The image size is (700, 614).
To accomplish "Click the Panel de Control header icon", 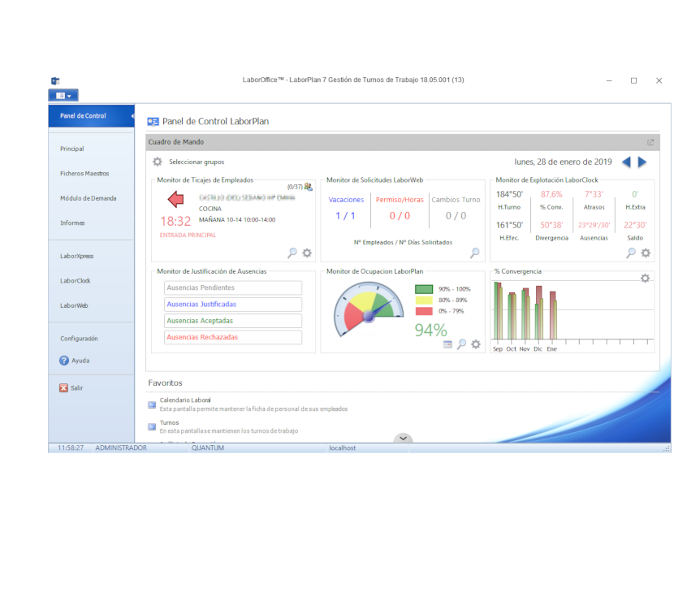I will [153, 122].
